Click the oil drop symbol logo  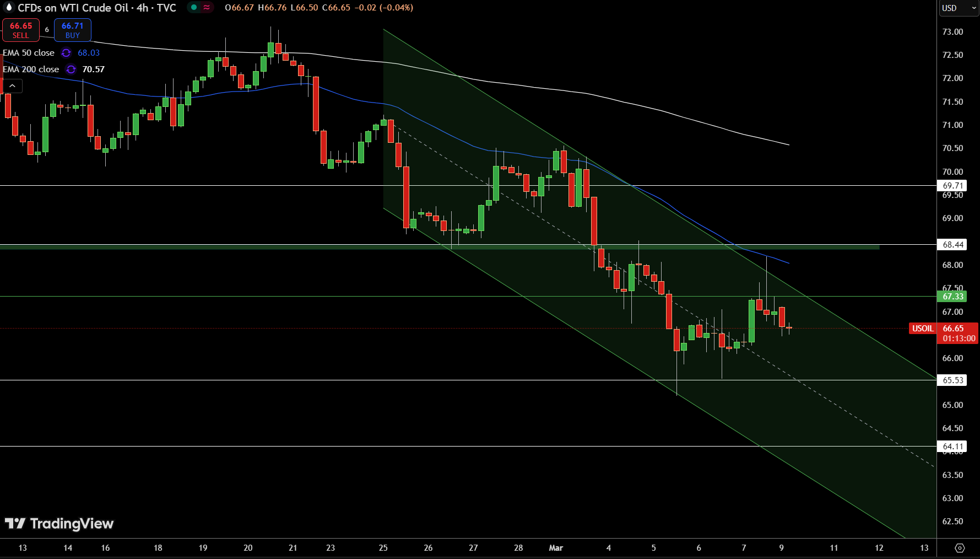point(8,7)
